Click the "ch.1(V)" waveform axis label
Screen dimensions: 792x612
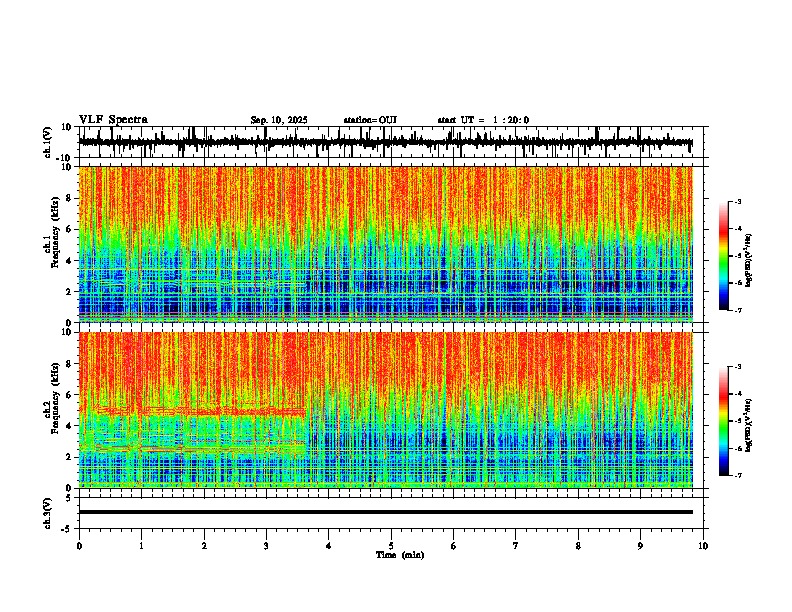coord(48,142)
